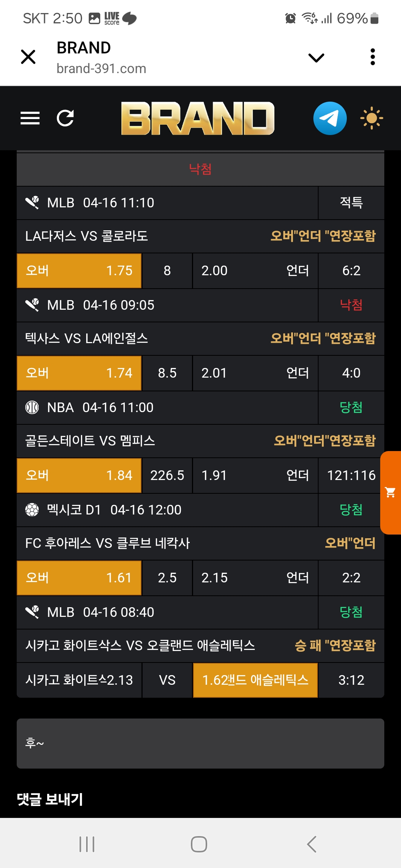This screenshot has height=868, width=401.
Task: Open the Telegram contact icon
Action: click(330, 118)
